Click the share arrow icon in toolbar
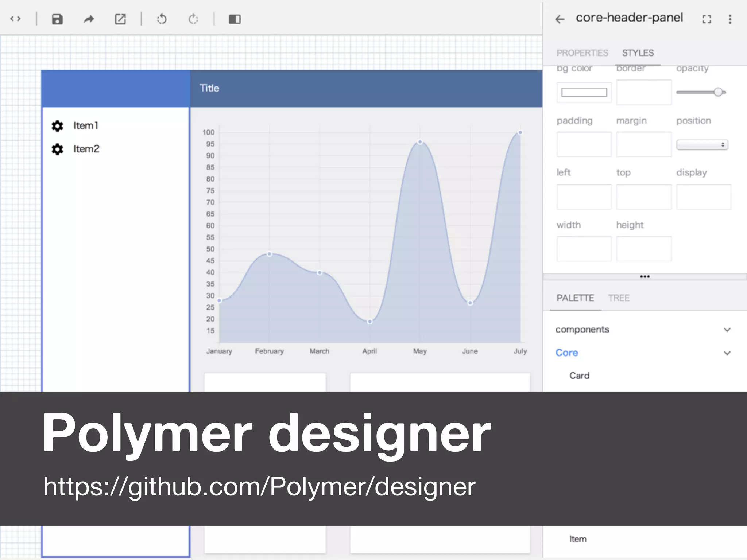The height and width of the screenshot is (560, 747). (89, 19)
